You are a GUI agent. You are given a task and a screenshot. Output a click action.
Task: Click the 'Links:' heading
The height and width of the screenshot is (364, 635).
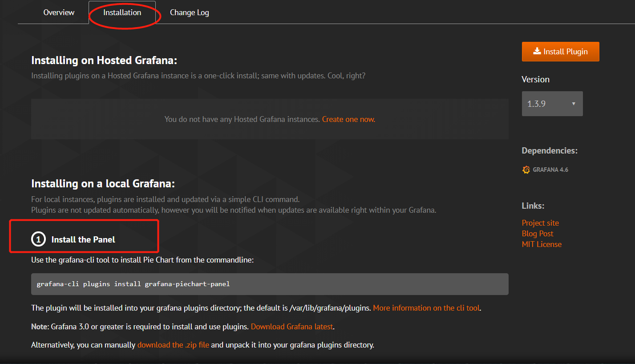click(x=533, y=206)
